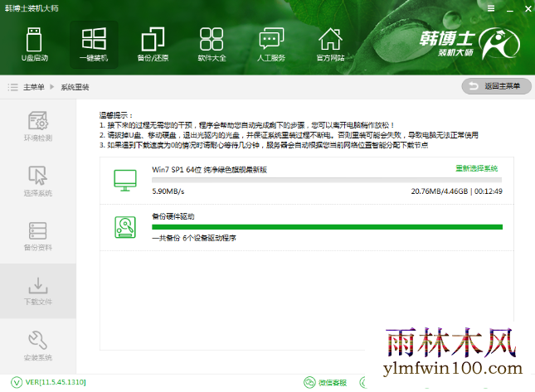The width and height of the screenshot is (535, 392).
Task: Click the Win7 download progress bar
Action: click(327, 181)
